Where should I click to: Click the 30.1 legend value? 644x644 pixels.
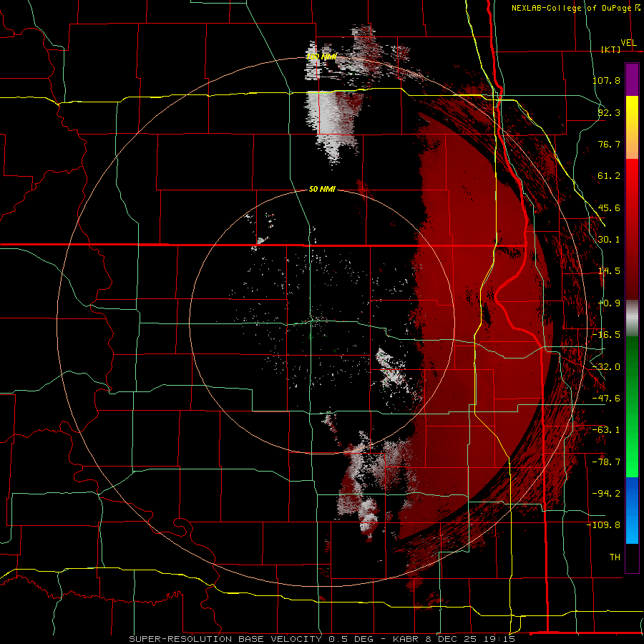(609, 240)
